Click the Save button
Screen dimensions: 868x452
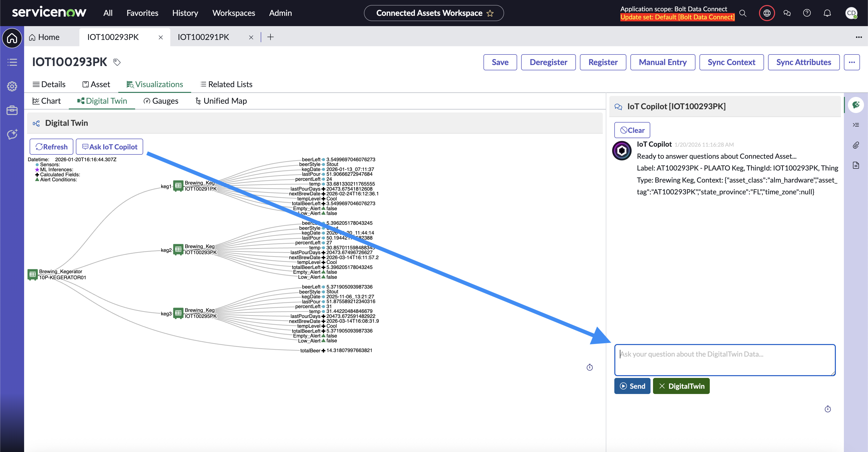click(x=500, y=62)
